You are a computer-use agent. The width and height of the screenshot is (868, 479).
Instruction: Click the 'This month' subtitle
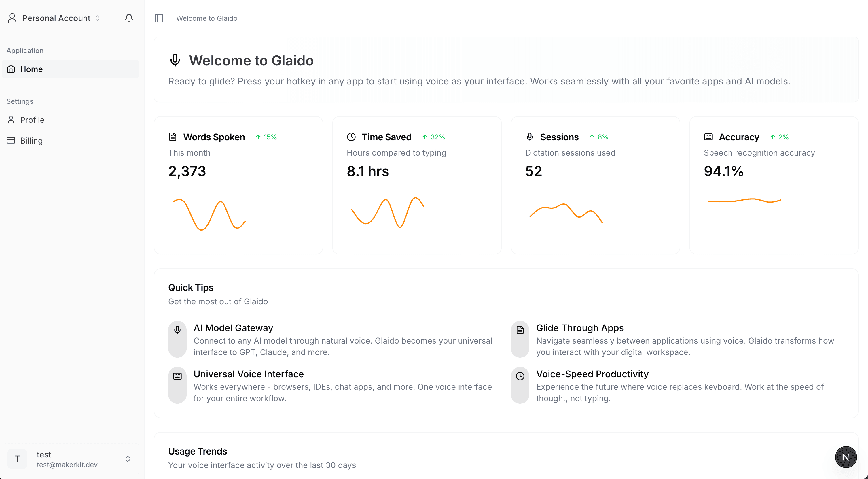click(x=189, y=153)
